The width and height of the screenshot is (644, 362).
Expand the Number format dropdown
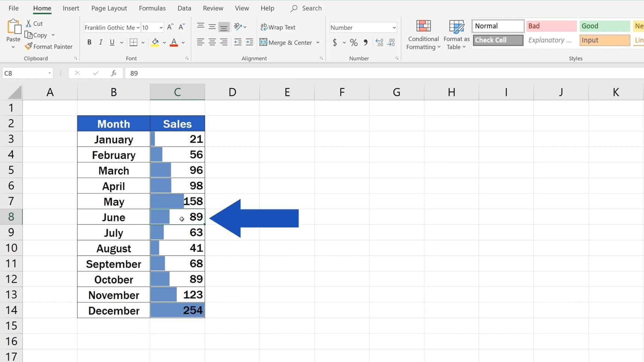tap(393, 27)
